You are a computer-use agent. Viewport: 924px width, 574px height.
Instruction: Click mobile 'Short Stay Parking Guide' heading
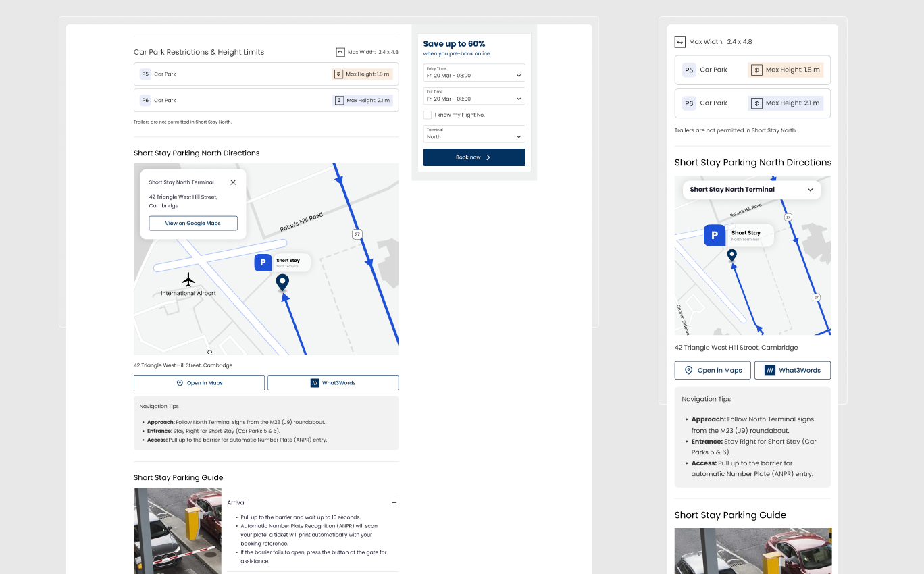click(731, 515)
